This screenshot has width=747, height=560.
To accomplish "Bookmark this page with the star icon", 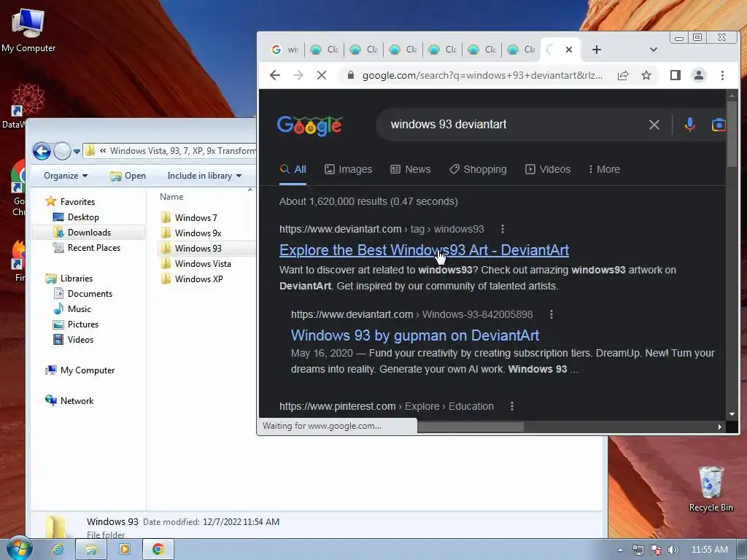I will 646,75.
